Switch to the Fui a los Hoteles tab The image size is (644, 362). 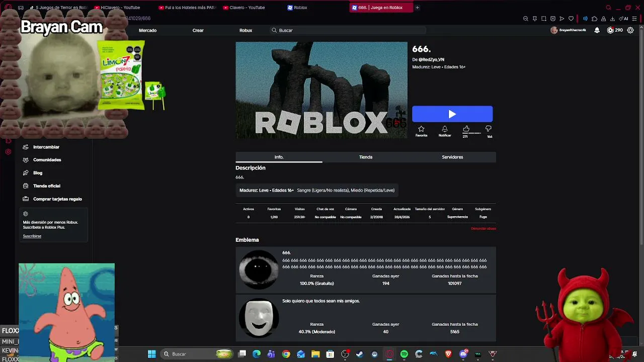tap(187, 8)
